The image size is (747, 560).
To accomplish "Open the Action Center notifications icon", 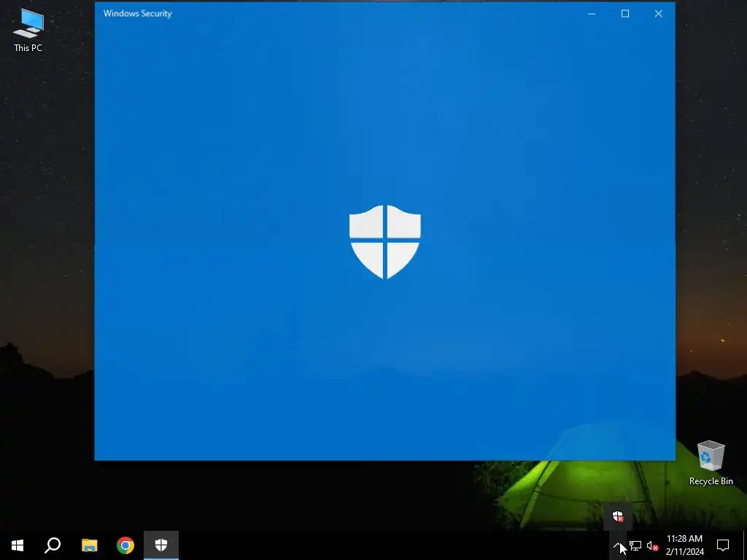I will coord(723,545).
